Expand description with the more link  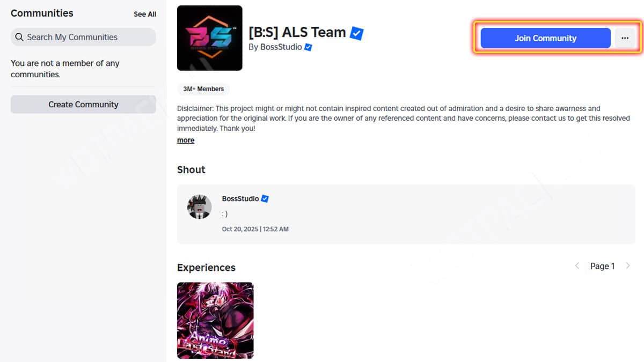point(186,140)
